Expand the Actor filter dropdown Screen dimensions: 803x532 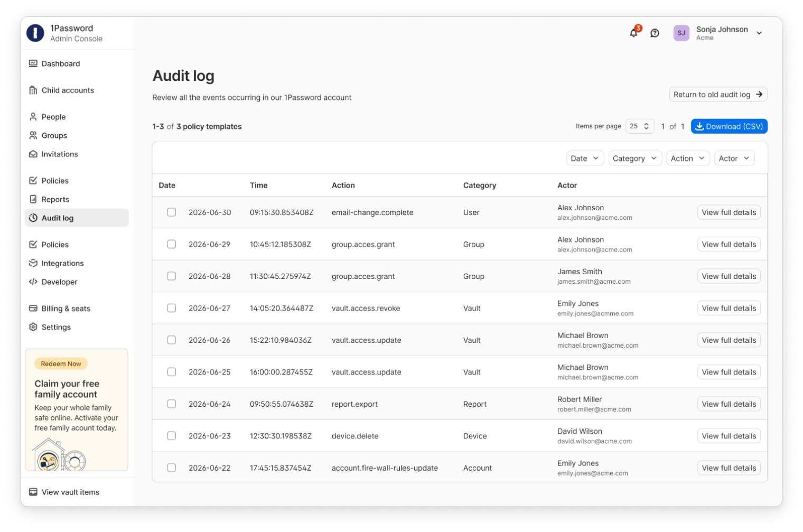click(734, 158)
